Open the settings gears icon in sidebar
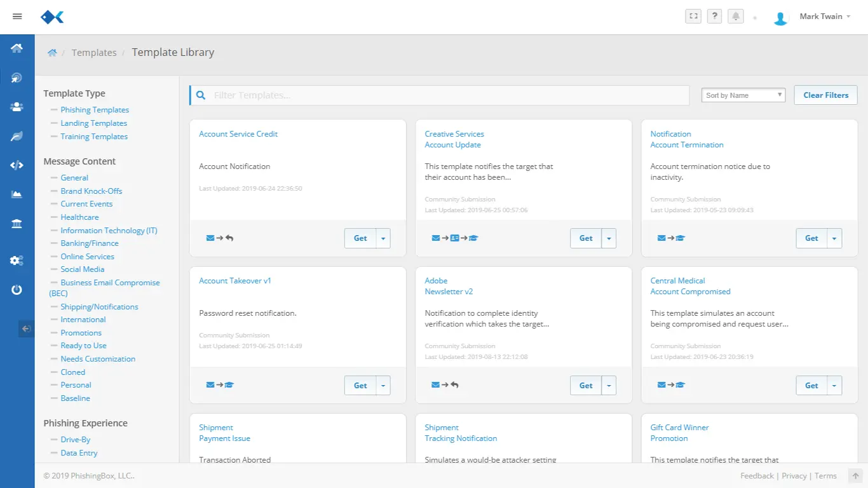This screenshot has height=488, width=868. tap(17, 261)
